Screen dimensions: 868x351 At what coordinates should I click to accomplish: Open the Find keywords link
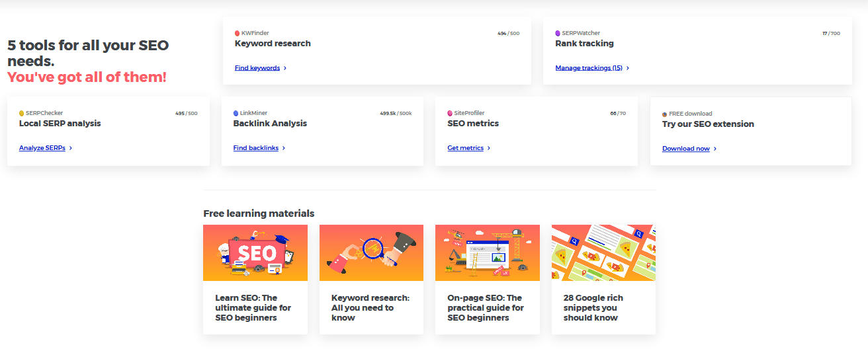(x=257, y=68)
